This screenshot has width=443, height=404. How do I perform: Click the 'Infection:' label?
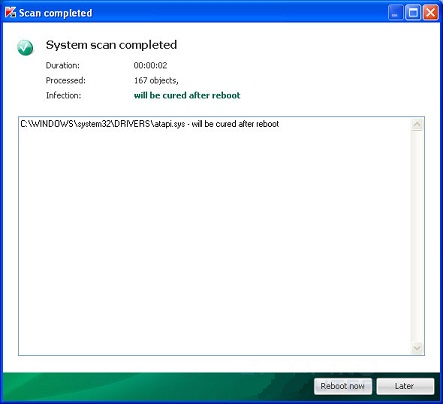point(63,95)
